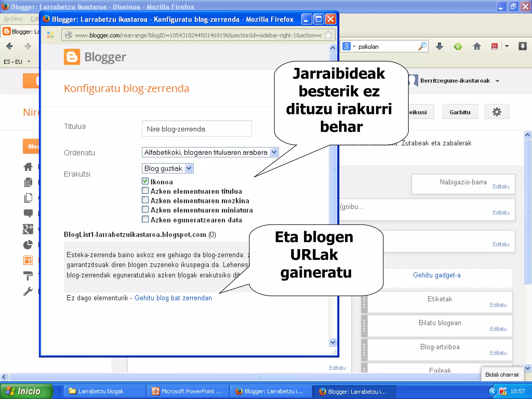Enable Azken eguneratzearen data checkbox
Screen dimensions: 532x399
pos(145,219)
